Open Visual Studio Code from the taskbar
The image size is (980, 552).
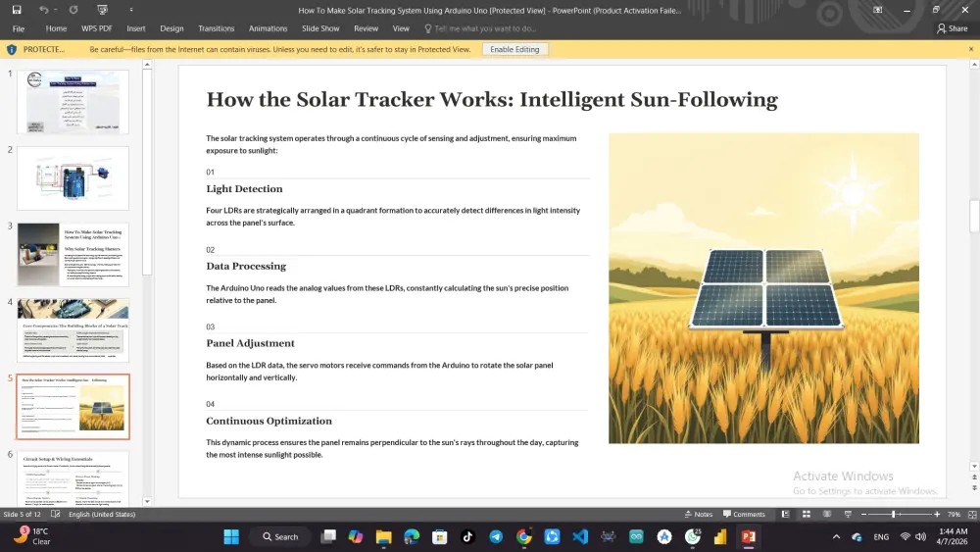(x=580, y=537)
